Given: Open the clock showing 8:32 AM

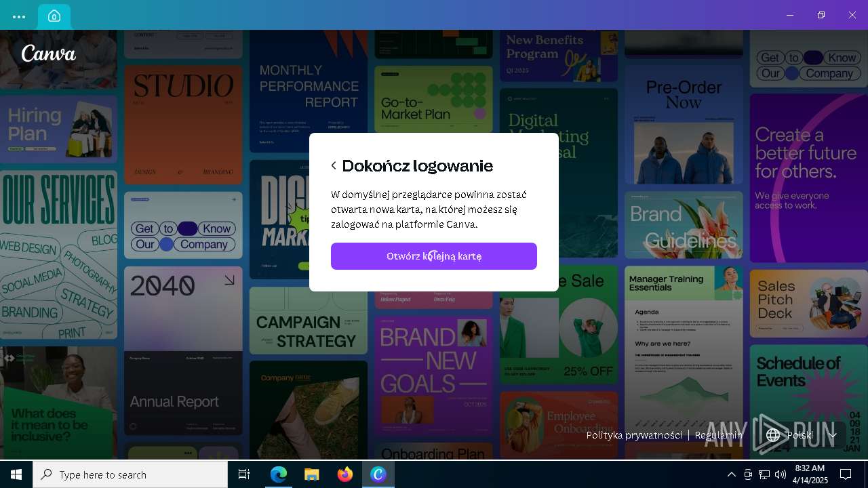Looking at the screenshot, I should pos(810,474).
